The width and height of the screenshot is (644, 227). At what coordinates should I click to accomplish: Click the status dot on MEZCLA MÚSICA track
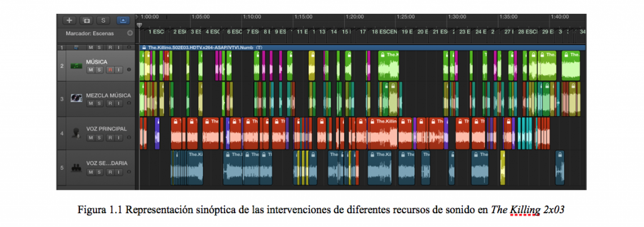point(129,104)
